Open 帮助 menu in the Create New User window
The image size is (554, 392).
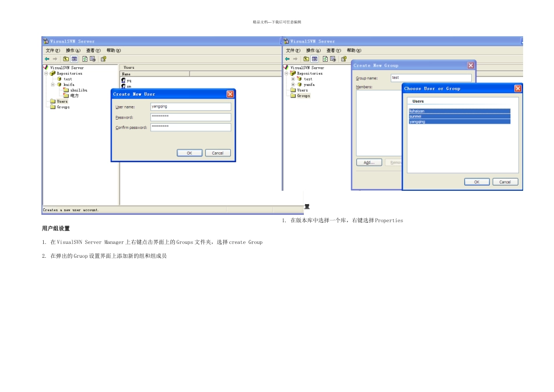(x=114, y=51)
